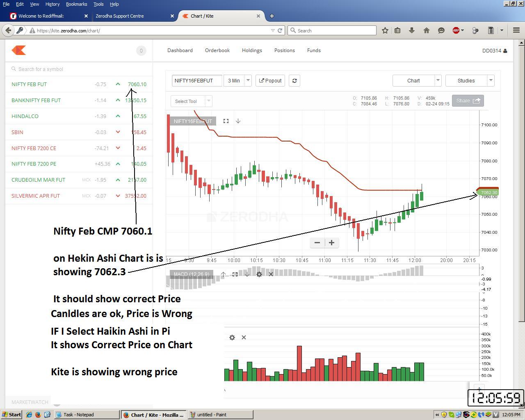Select NIFTY FEB FUT in marketwatch
This screenshot has width=525, height=420.
(79, 84)
